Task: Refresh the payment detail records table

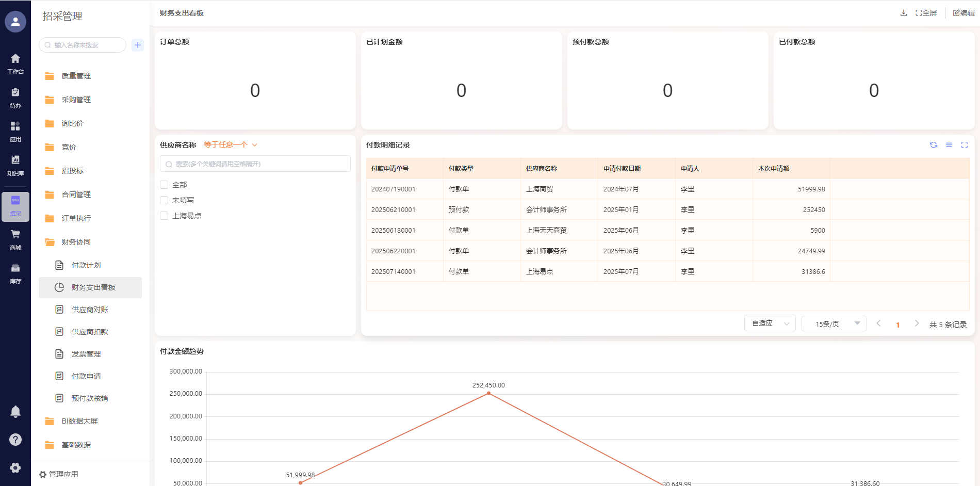Action: 933,145
